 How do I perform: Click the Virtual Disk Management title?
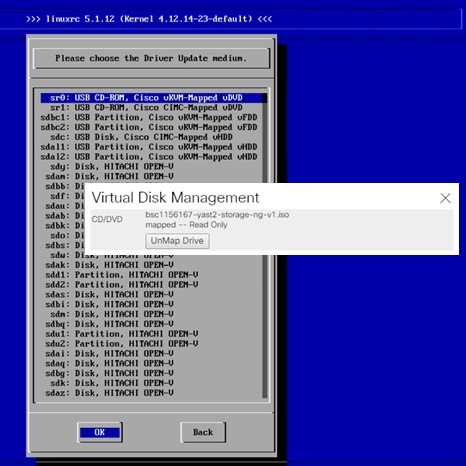[175, 198]
